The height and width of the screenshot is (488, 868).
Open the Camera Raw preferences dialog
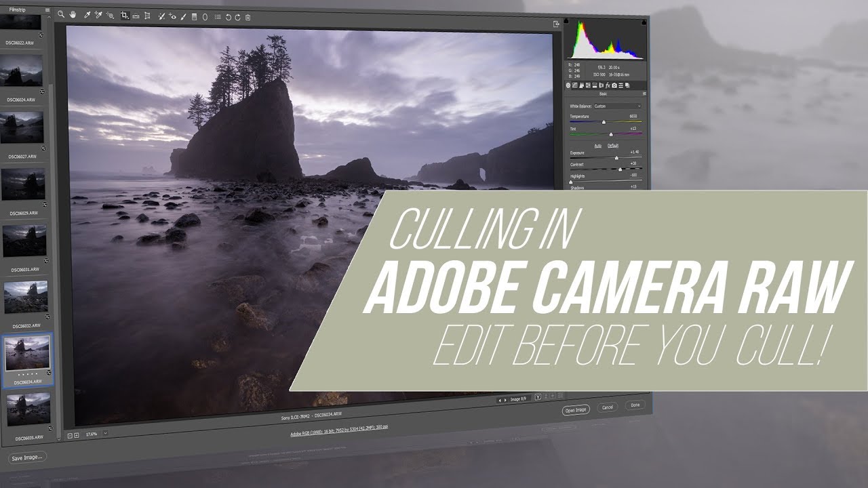(218, 17)
